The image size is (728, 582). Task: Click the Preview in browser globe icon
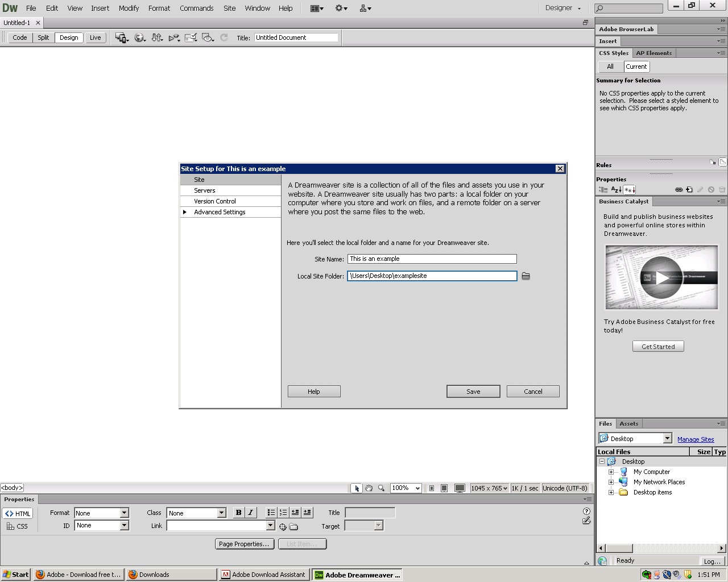(x=139, y=38)
